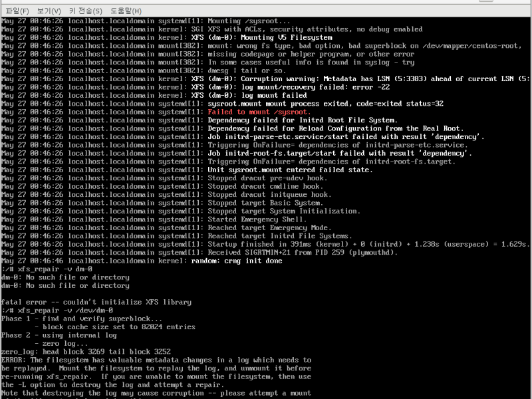Click the '- zero log...' line
This screenshot has height=399, width=532.
coord(61,343)
